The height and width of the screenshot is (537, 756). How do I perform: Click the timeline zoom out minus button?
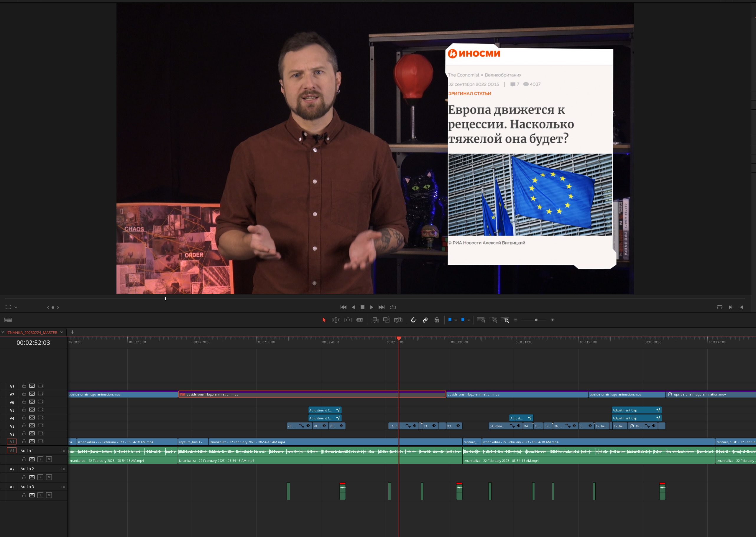click(x=515, y=320)
